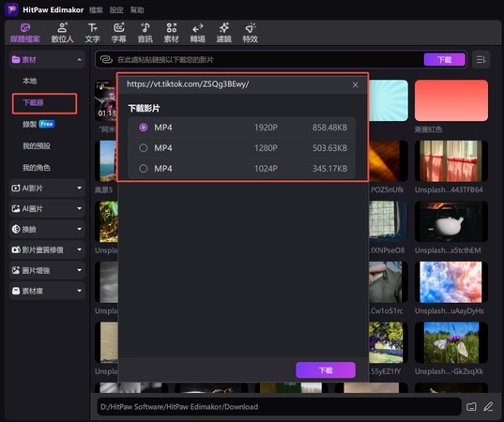Open the 設定 settings menu
This screenshot has height=422, width=504.
[x=116, y=10]
